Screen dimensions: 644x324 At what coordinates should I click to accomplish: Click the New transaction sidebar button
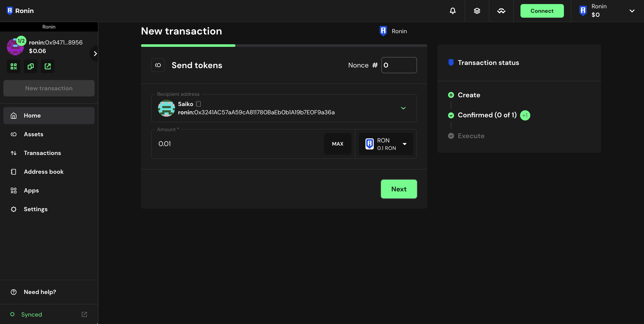click(49, 88)
